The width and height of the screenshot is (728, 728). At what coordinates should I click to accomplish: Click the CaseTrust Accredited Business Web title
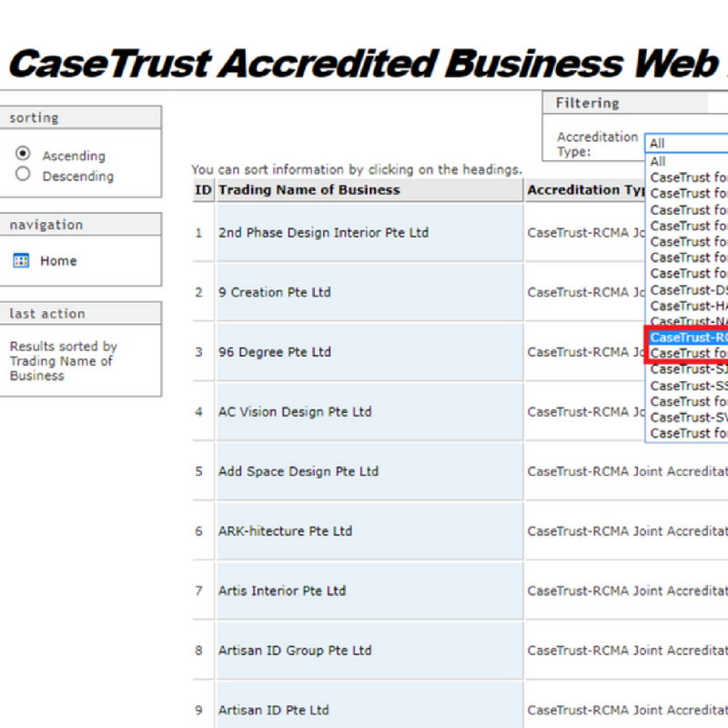tap(364, 64)
